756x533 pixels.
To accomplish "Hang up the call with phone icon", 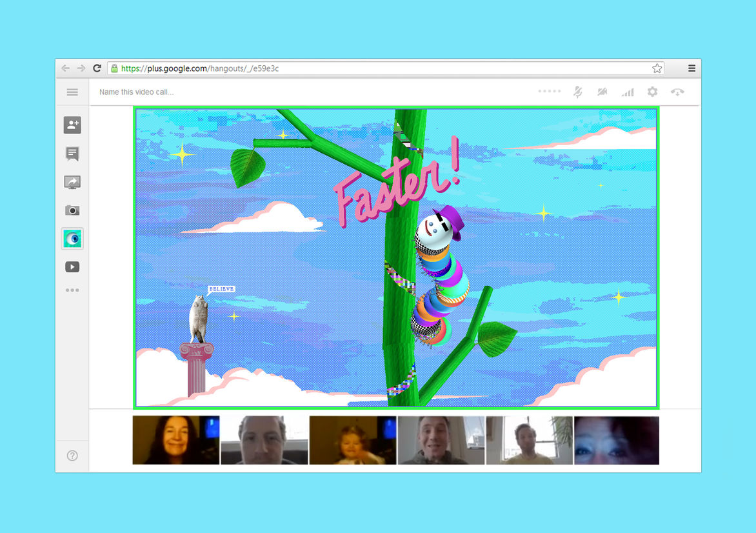I will tap(677, 92).
